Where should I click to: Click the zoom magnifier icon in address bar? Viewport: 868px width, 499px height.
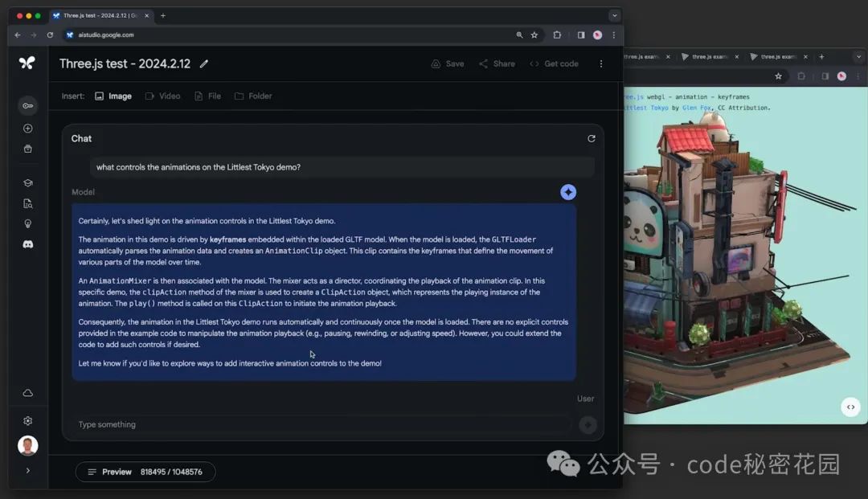click(x=519, y=35)
